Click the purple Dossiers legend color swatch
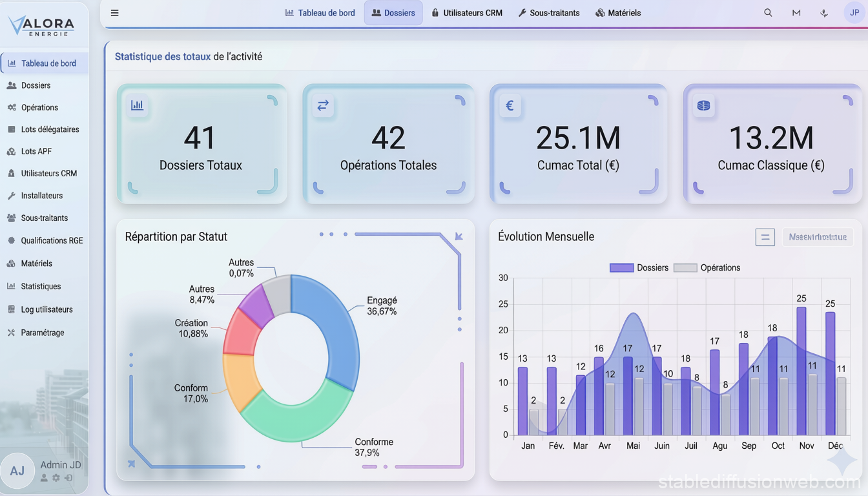The height and width of the screenshot is (496, 868). click(x=621, y=267)
